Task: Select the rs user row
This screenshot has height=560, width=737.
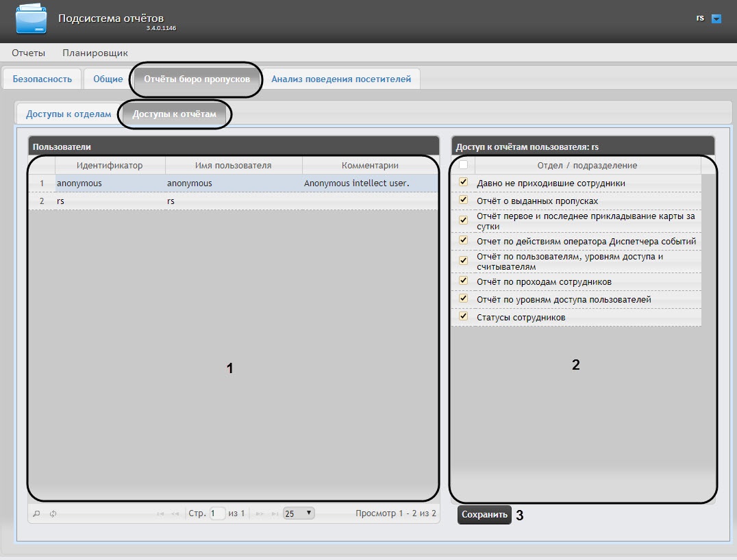Action: 233,201
